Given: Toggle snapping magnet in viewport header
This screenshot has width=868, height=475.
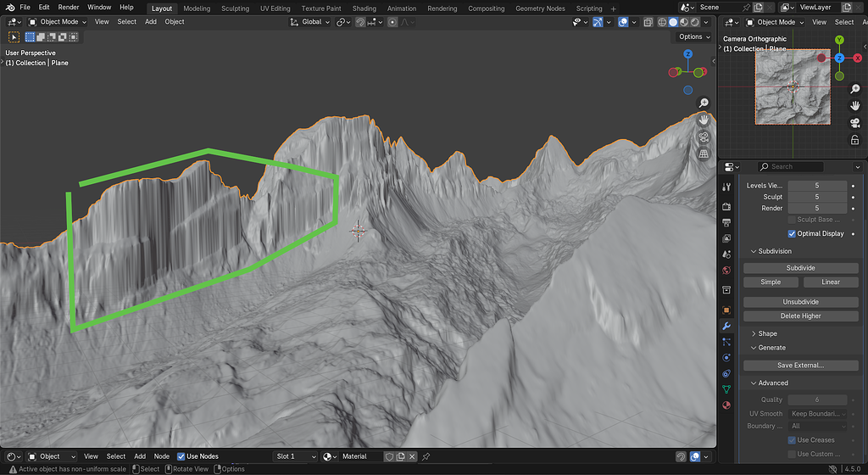Looking at the screenshot, I should tap(360, 22).
